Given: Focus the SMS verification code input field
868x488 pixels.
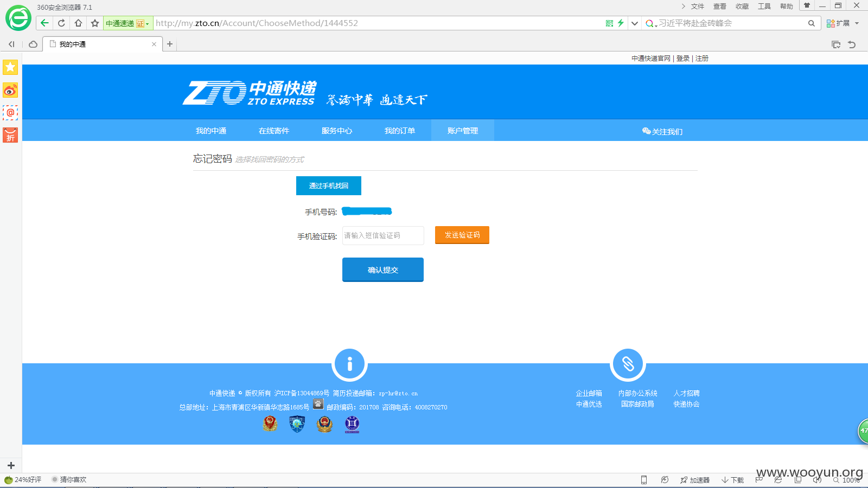Looking at the screenshot, I should click(383, 235).
